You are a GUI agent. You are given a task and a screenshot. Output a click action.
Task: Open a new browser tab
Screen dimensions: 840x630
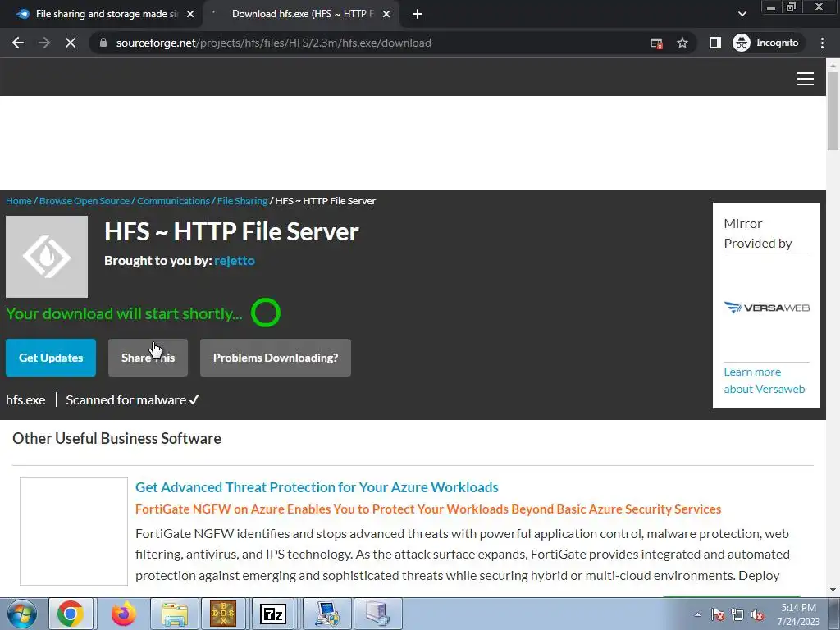point(418,15)
